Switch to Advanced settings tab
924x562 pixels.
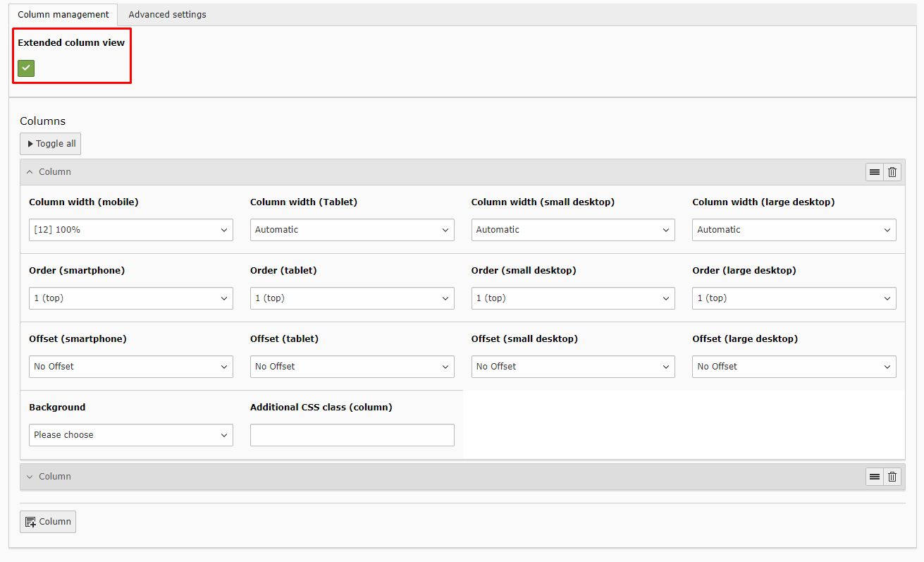pyautogui.click(x=167, y=15)
